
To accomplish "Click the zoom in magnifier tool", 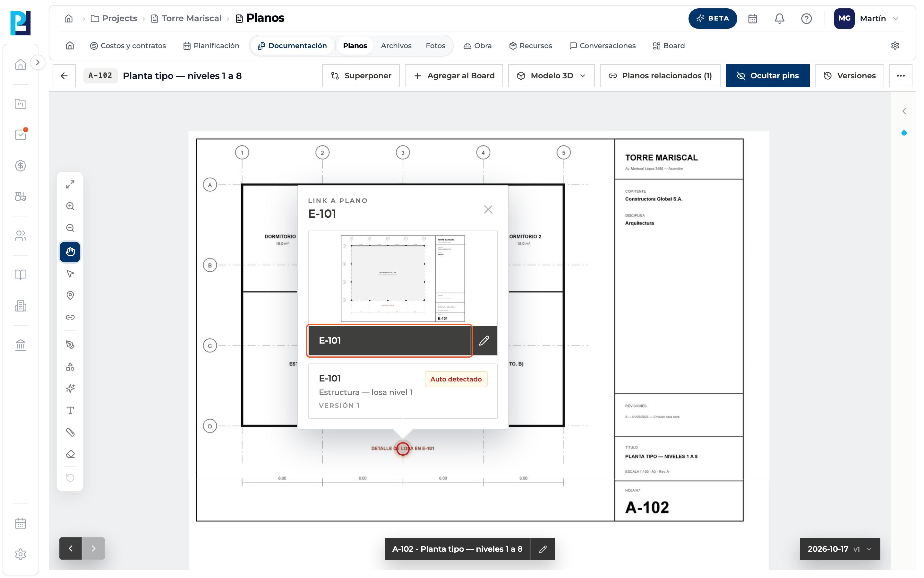I will pyautogui.click(x=70, y=206).
